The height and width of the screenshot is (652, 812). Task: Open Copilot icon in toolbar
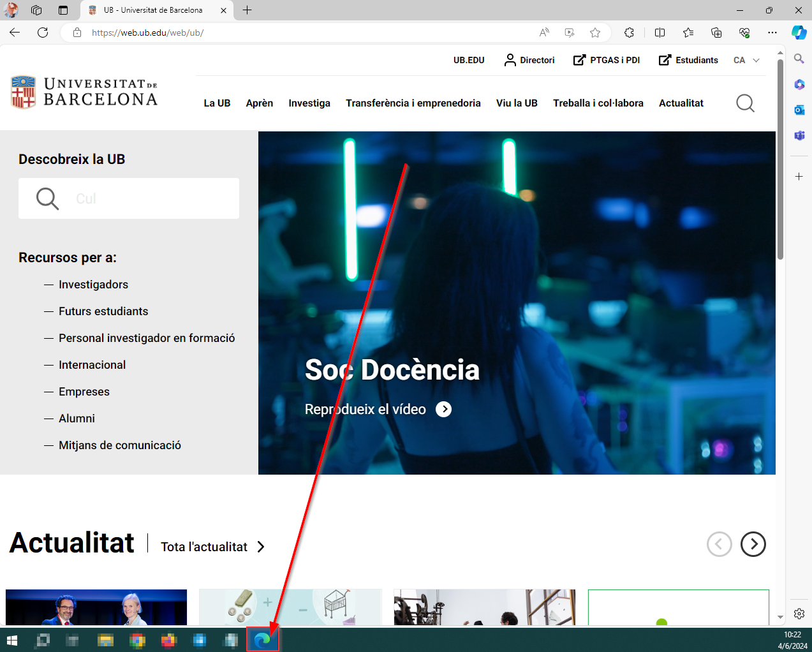tap(799, 33)
